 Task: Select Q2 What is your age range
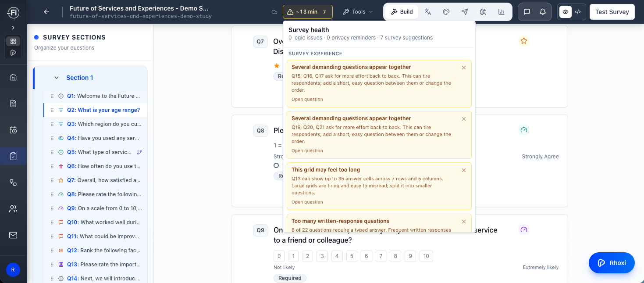click(x=96, y=110)
